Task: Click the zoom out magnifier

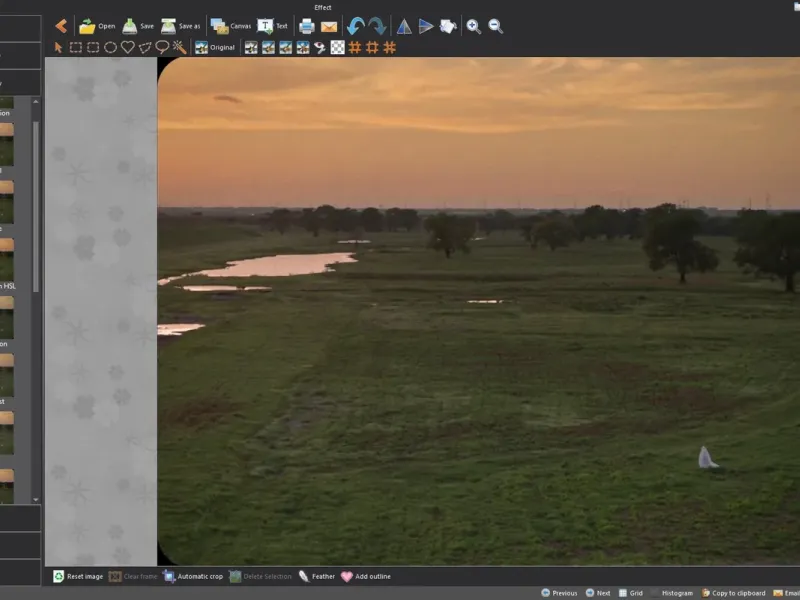Action: click(495, 26)
